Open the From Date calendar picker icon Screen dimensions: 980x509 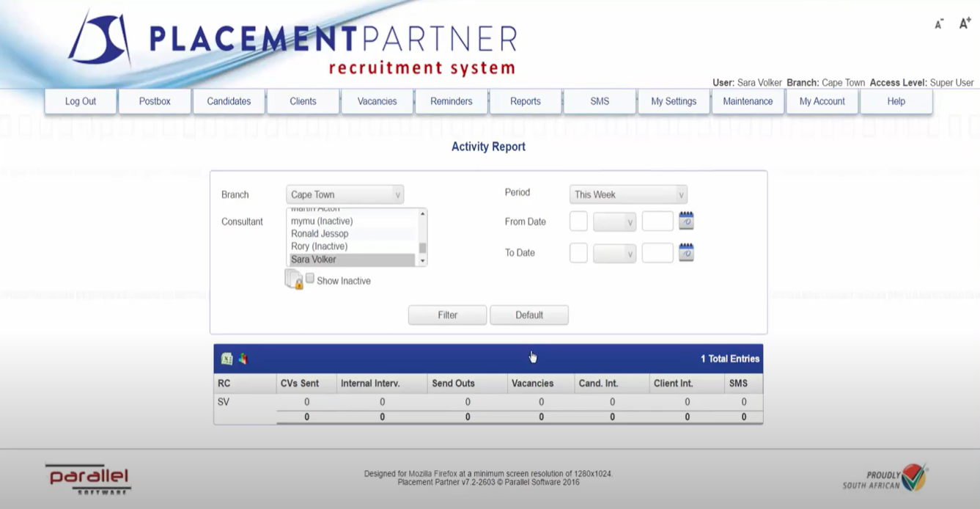(x=686, y=219)
